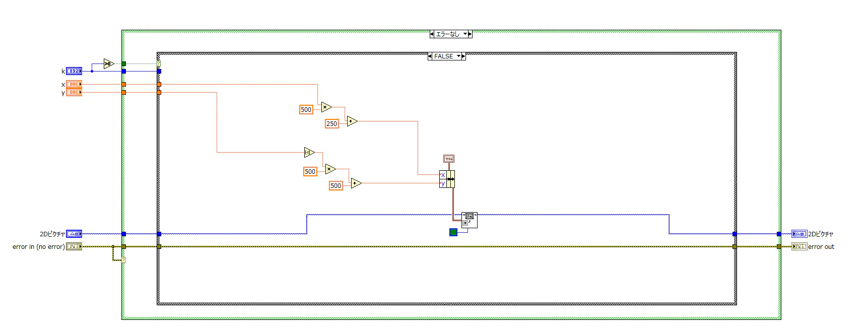Click the cluster constant above the bundle node
The width and height of the screenshot is (868, 329).
[x=449, y=159]
